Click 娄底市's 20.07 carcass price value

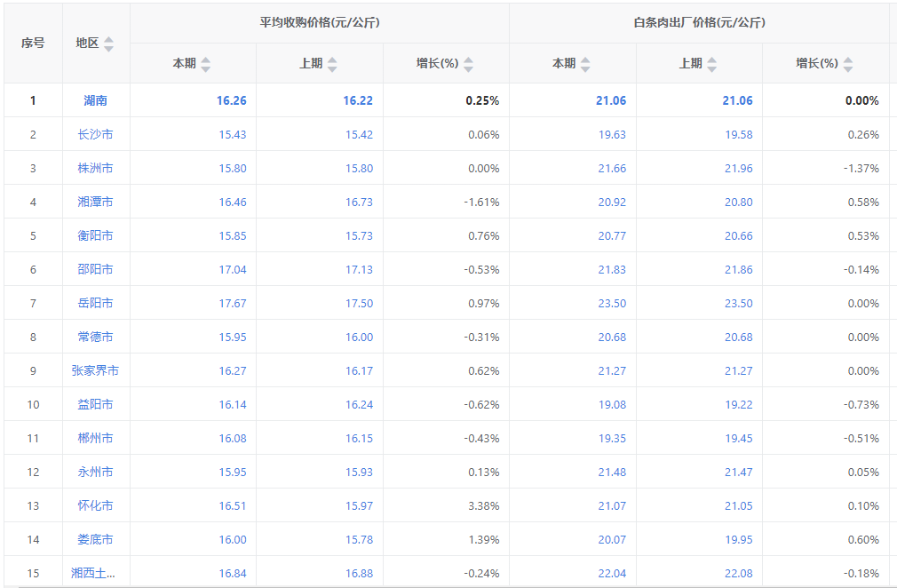click(x=611, y=539)
